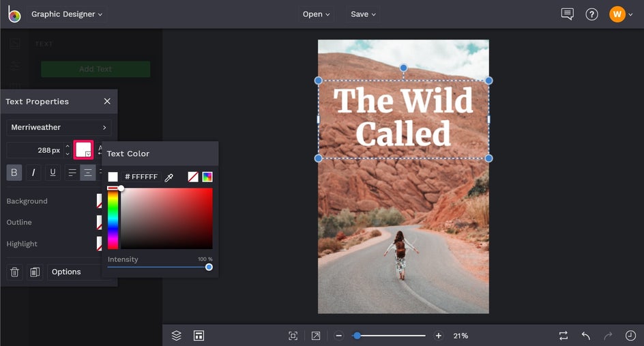This screenshot has width=644, height=346.
Task: Open the feedback chat icon
Action: [567, 14]
